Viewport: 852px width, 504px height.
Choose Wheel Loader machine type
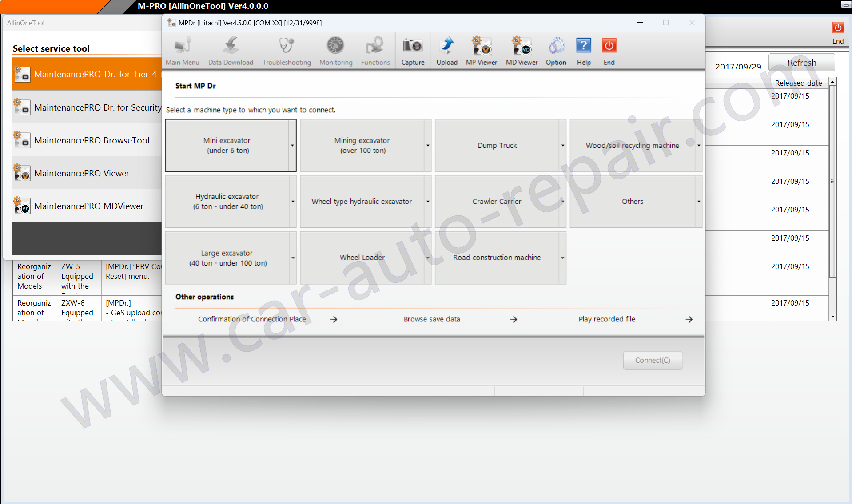[x=362, y=258]
